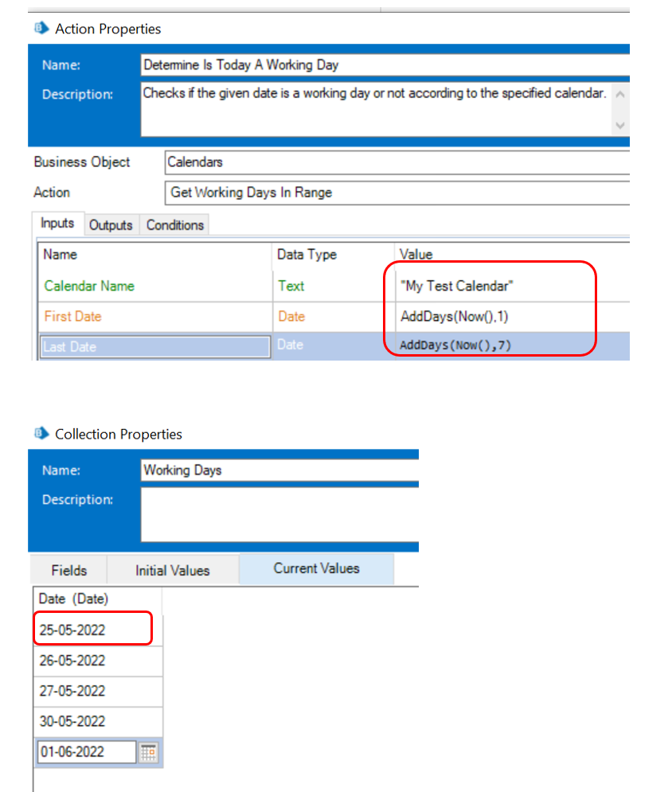Click the 'Name' column header
Screen dimensions: 672x792
point(155,255)
